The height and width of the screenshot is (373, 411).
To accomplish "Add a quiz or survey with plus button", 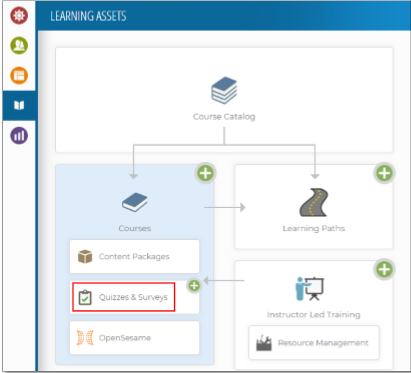I will point(194,286).
